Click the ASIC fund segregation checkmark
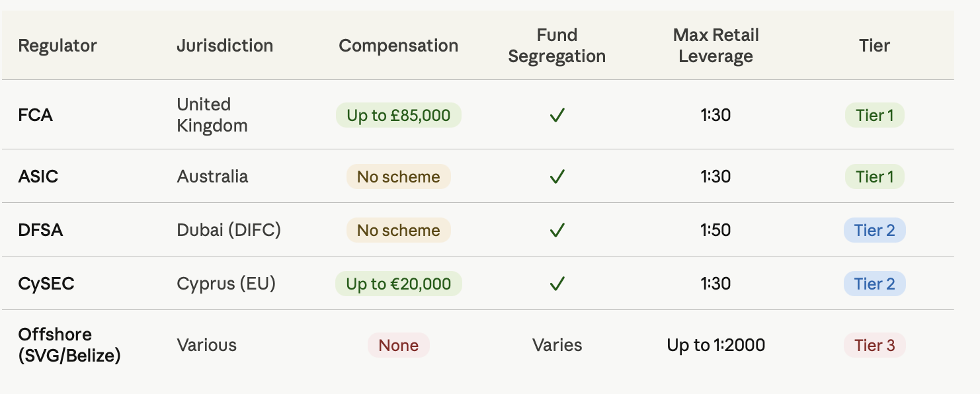980x394 pixels. click(x=557, y=177)
